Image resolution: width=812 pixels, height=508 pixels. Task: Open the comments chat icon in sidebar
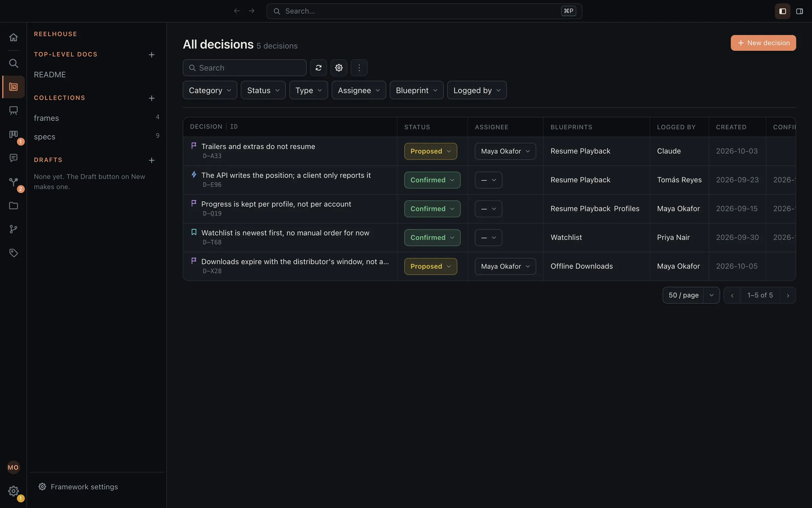13,158
